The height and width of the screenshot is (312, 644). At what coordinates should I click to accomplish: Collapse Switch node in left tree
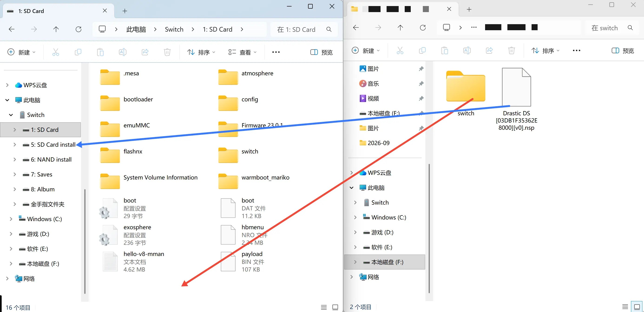click(11, 115)
